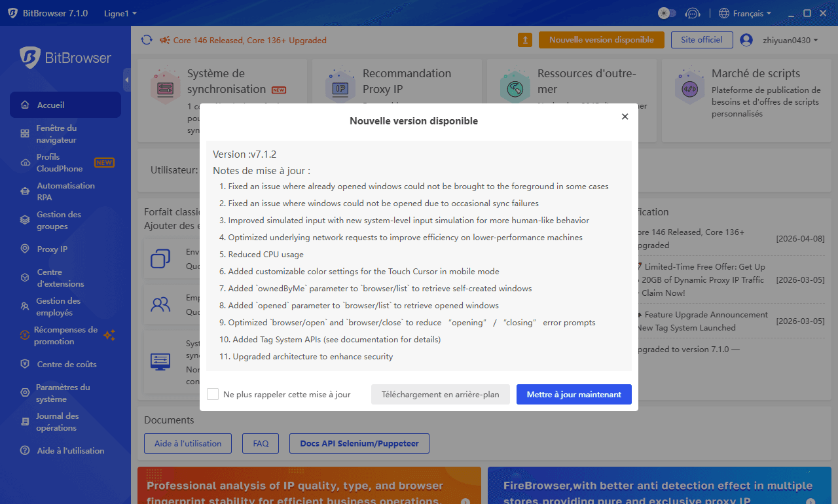Open Profils CloudPhone in sidebar
This screenshot has height=504, width=838.
point(65,162)
